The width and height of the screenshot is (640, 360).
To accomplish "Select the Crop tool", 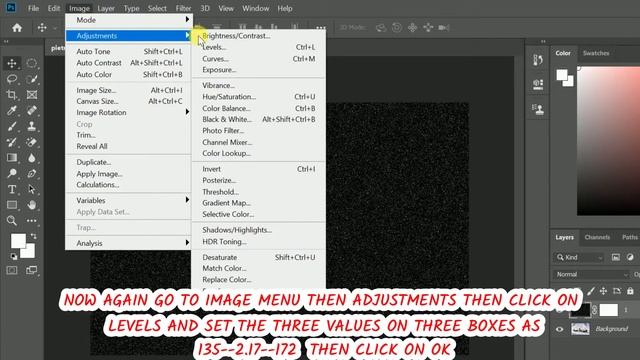I will 12,95.
